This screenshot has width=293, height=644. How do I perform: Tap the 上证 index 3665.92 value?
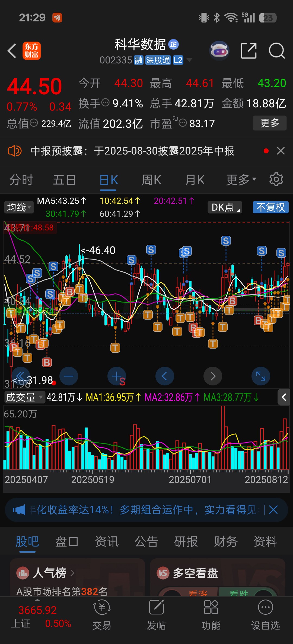[37, 610]
